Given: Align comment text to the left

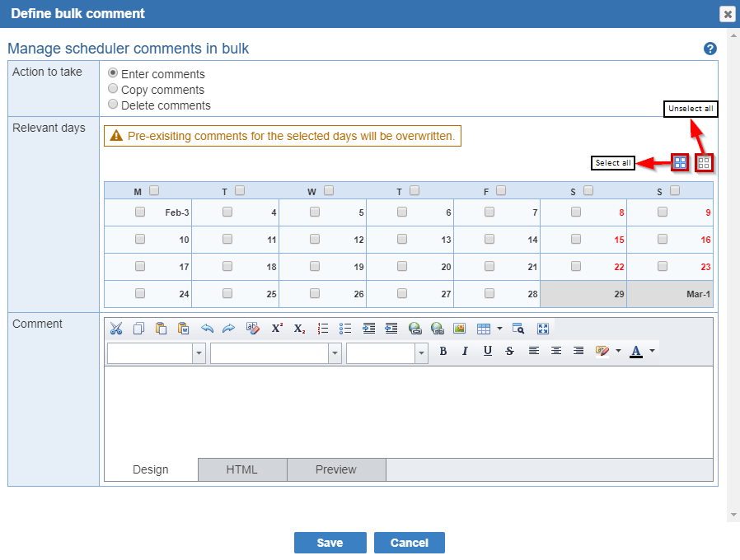Looking at the screenshot, I should [x=534, y=351].
